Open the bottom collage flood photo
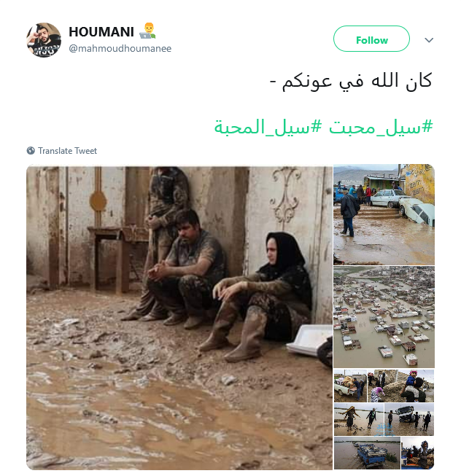461x476 pixels. pyautogui.click(x=384, y=420)
